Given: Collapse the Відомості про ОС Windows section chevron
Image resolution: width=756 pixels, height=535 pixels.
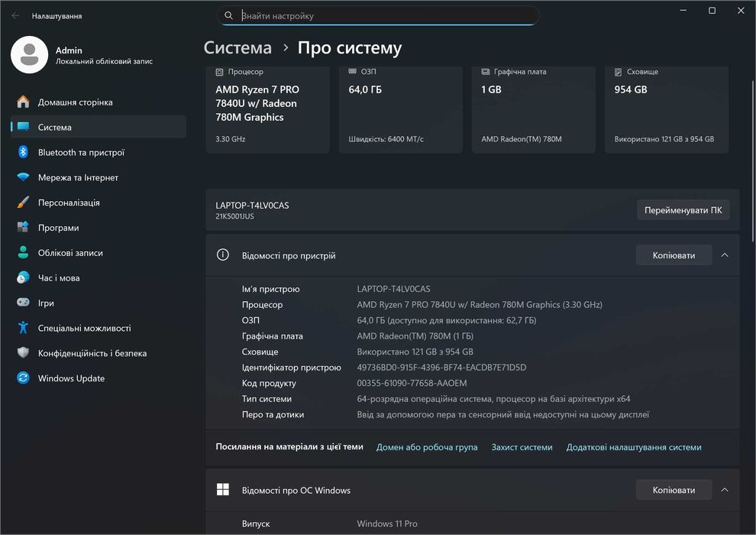Looking at the screenshot, I should click(725, 490).
